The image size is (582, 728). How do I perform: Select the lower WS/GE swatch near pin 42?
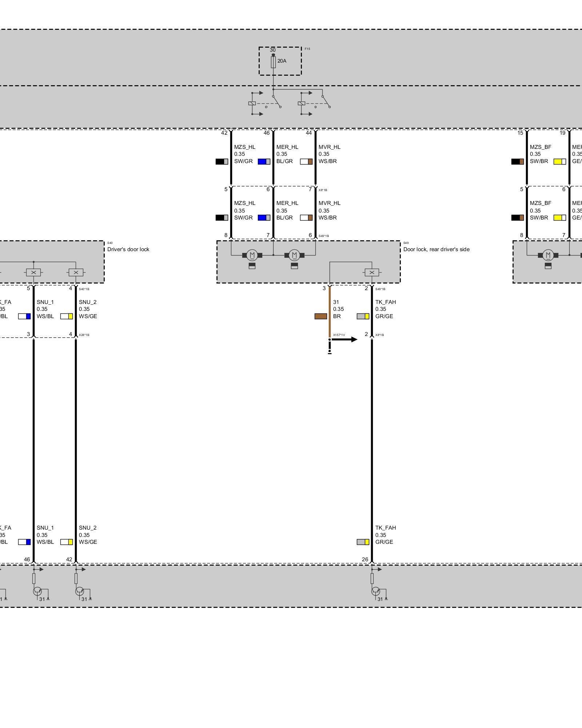point(67,542)
